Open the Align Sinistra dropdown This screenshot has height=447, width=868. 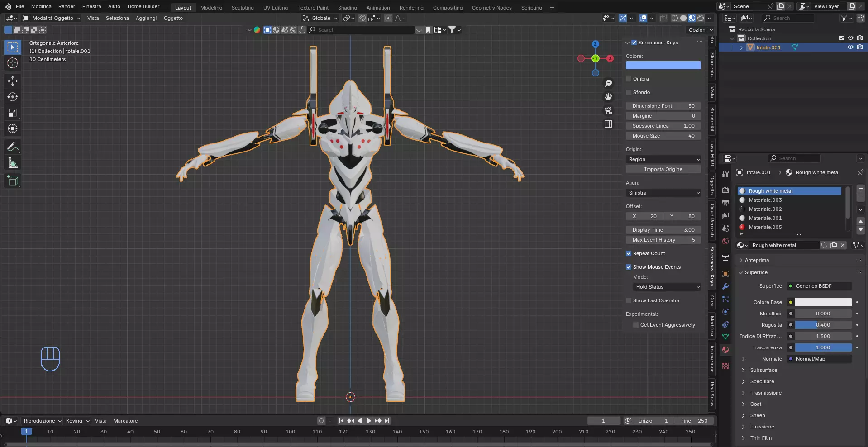tap(663, 193)
